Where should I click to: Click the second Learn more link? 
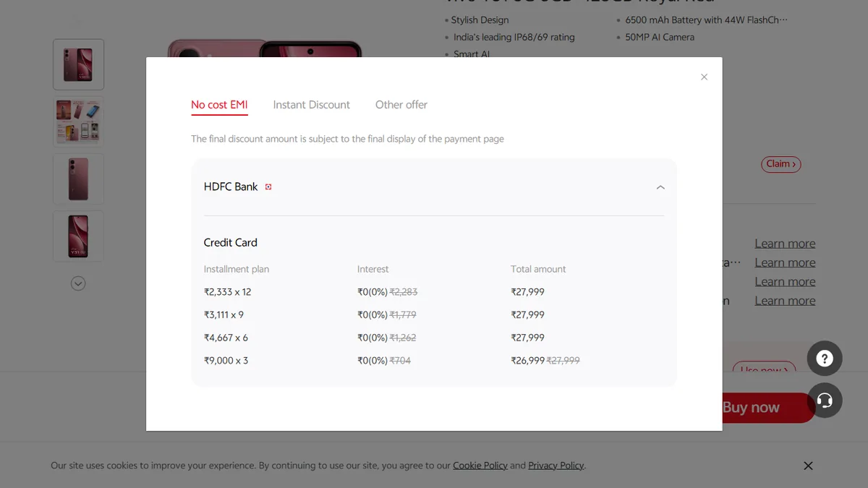coord(785,262)
